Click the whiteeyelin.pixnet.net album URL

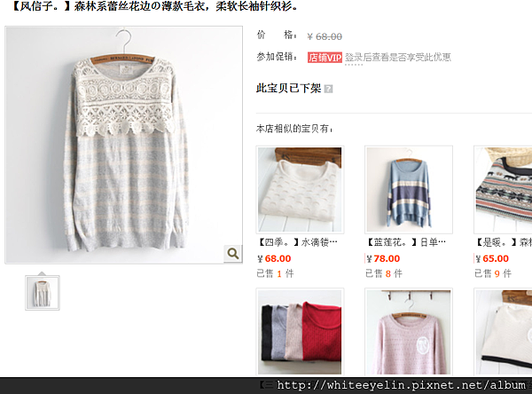coord(404,385)
